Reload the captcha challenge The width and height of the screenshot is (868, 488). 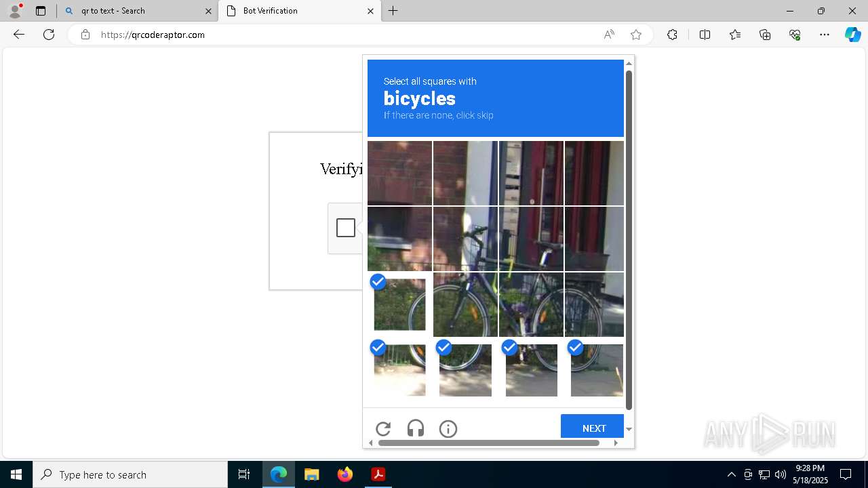pyautogui.click(x=383, y=428)
